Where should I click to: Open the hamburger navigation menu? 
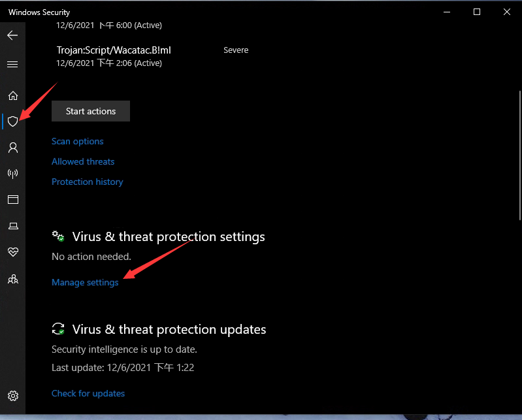coord(12,65)
